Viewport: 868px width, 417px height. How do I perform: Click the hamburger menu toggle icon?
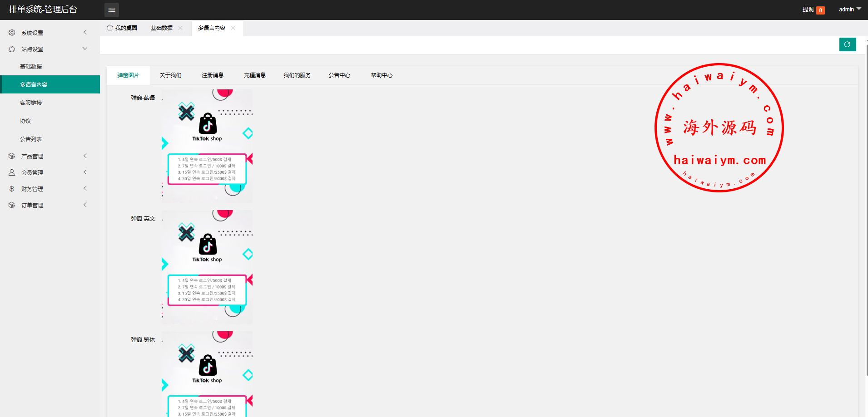pos(111,10)
